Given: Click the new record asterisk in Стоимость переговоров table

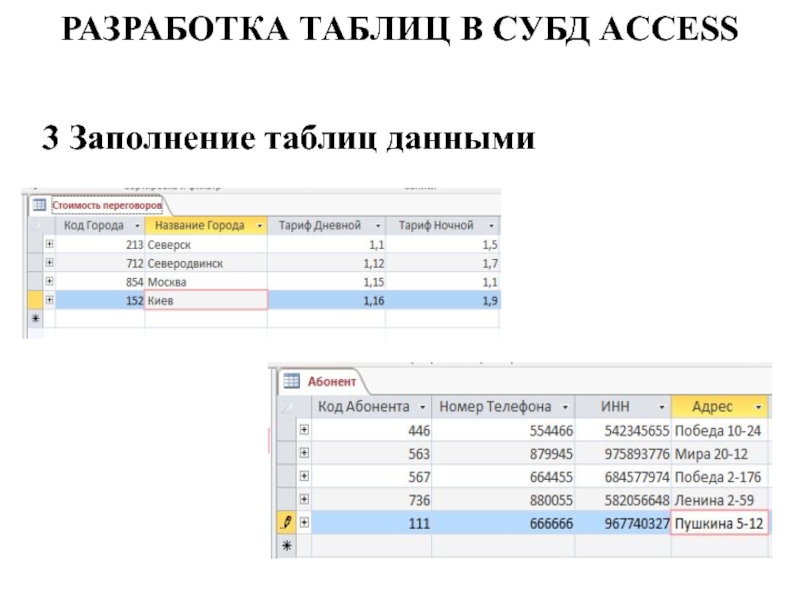Looking at the screenshot, I should tap(37, 318).
